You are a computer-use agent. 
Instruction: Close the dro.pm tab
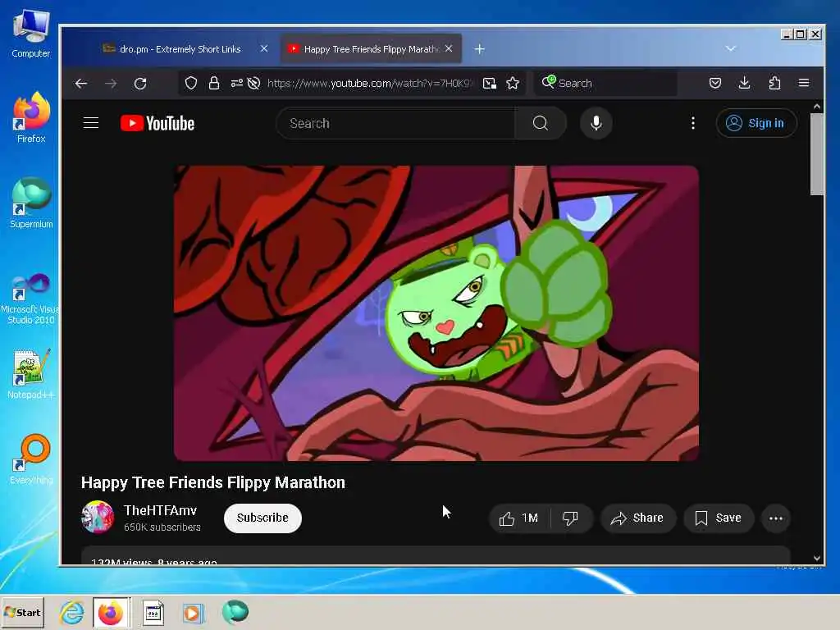pos(264,48)
